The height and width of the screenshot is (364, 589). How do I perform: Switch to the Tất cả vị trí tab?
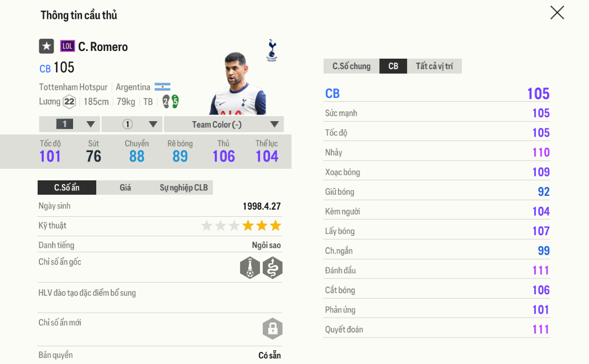435,66
